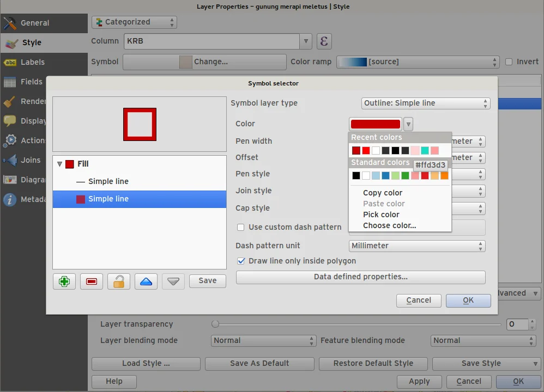The height and width of the screenshot is (392, 544).
Task: Pick the turquoise swatch in Recent colors
Action: pyautogui.click(x=425, y=151)
